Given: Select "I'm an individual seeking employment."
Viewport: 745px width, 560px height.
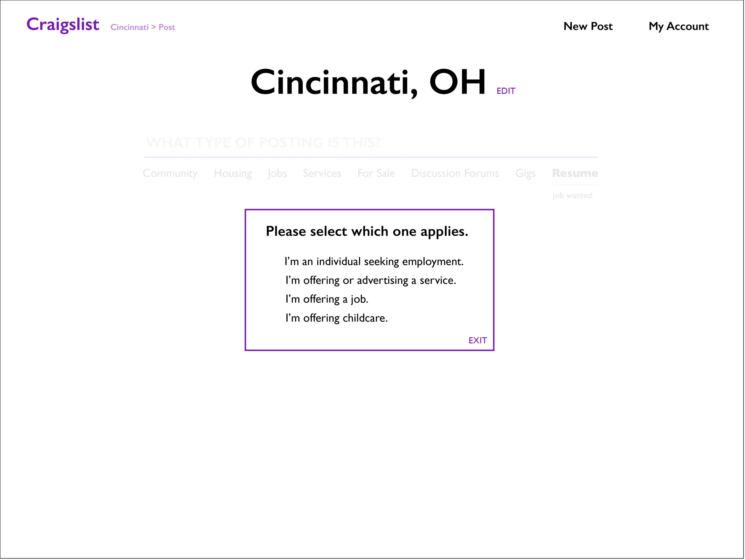Looking at the screenshot, I should [374, 262].
